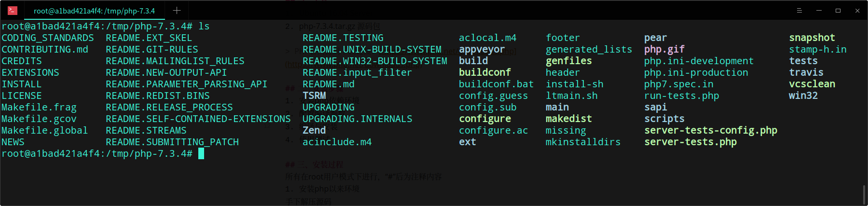Click the blinking cursor at the prompt
The height and width of the screenshot is (206, 868).
pos(201,153)
